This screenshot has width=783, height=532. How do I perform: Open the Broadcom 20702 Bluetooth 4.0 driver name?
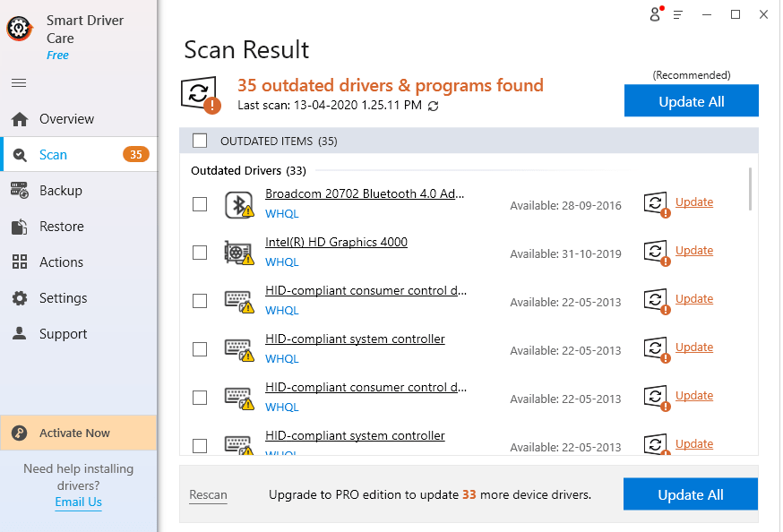coord(365,193)
